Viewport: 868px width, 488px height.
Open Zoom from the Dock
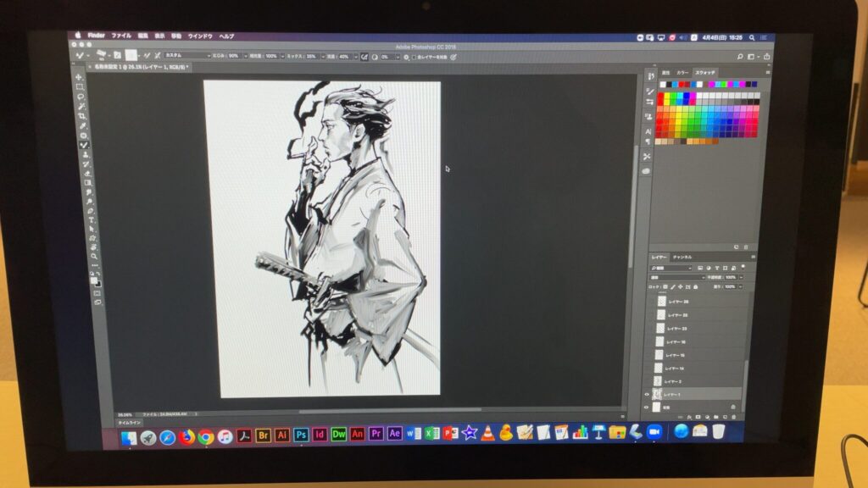[x=654, y=431]
